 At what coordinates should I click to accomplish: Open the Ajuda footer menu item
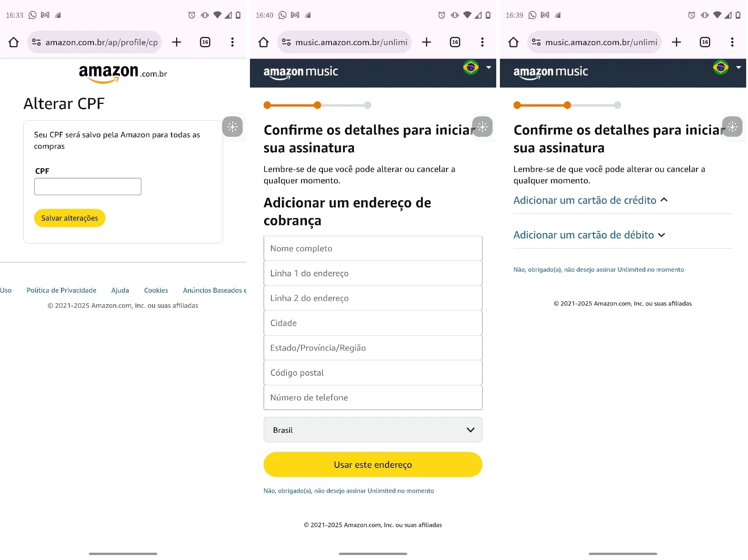[120, 290]
